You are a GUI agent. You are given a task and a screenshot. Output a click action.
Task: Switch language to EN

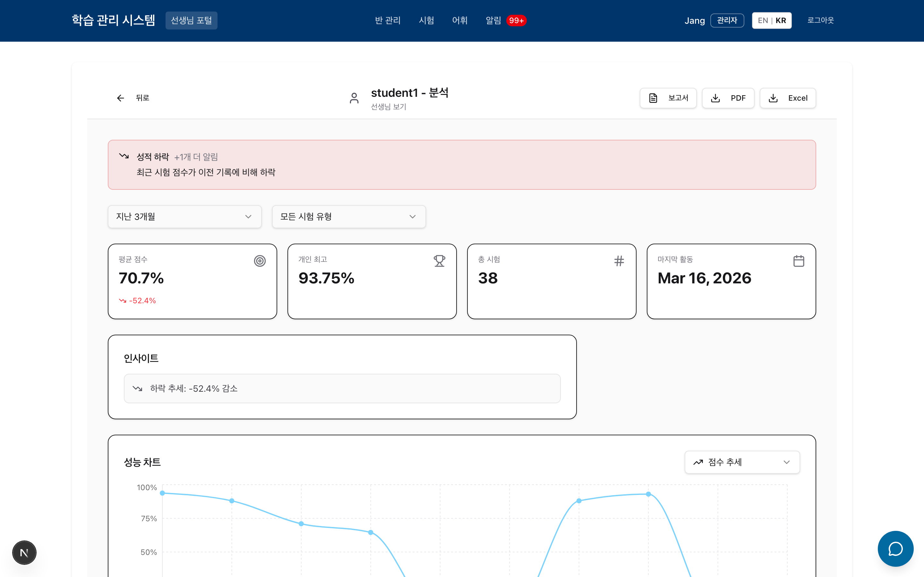click(763, 20)
